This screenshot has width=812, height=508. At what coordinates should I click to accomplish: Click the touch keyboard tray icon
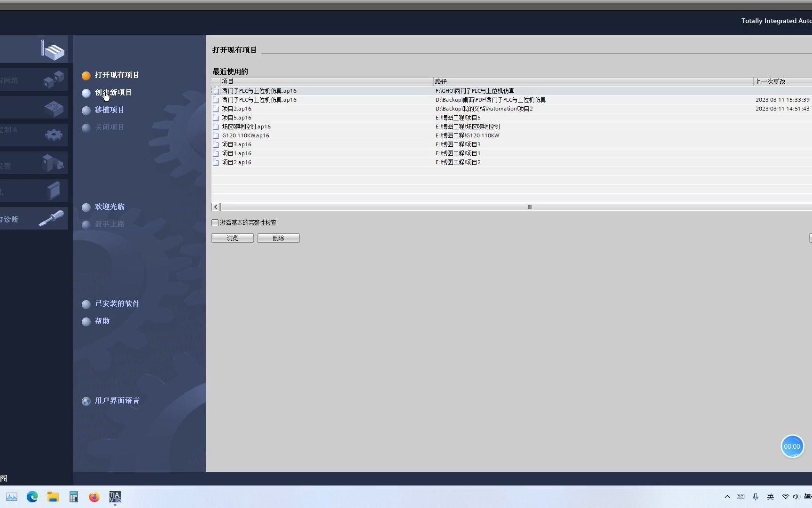(741, 497)
